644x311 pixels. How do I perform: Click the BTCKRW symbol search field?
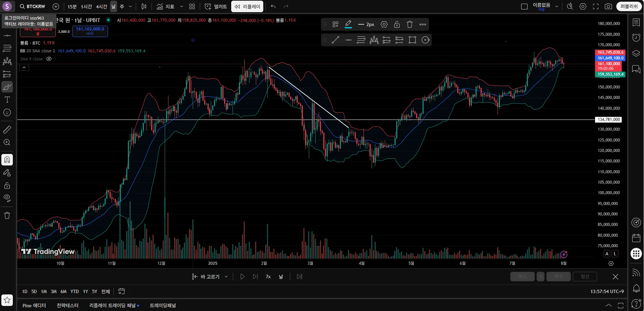[33, 6]
